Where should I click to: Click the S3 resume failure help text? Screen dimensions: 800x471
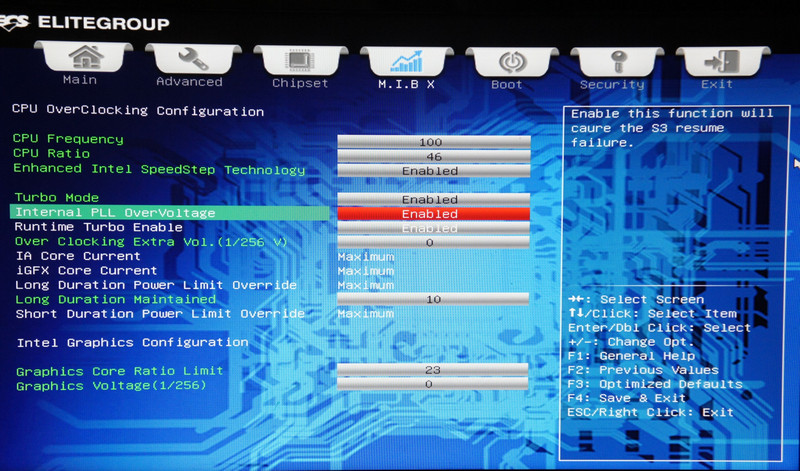(672, 128)
